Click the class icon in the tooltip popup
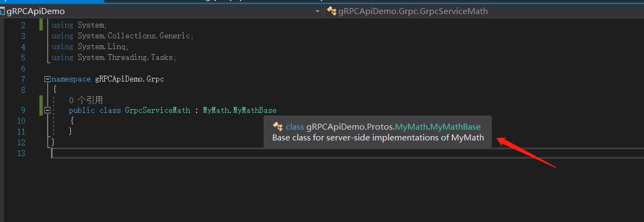644x222 pixels. [x=278, y=126]
